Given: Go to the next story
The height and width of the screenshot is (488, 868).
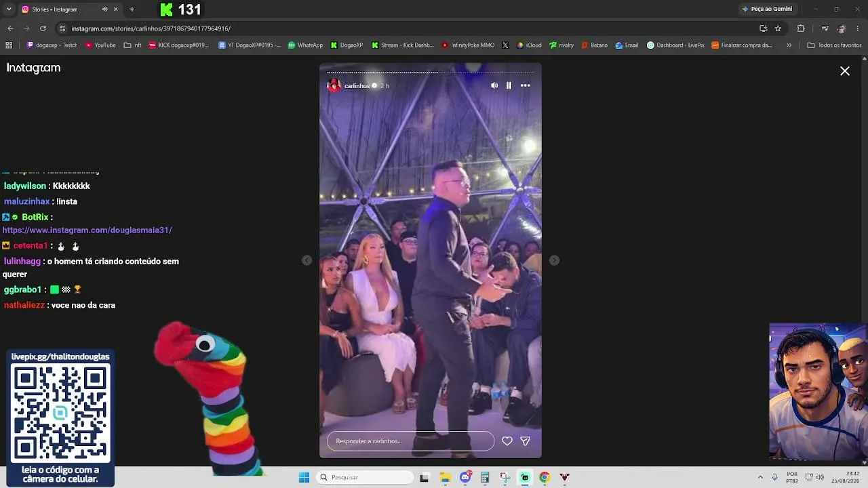Looking at the screenshot, I should click(x=554, y=260).
